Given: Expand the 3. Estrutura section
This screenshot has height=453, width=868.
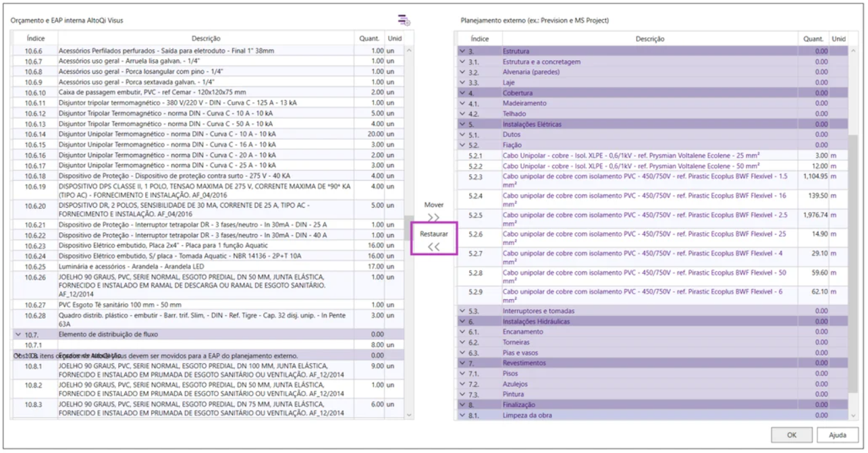Looking at the screenshot, I should (x=462, y=51).
